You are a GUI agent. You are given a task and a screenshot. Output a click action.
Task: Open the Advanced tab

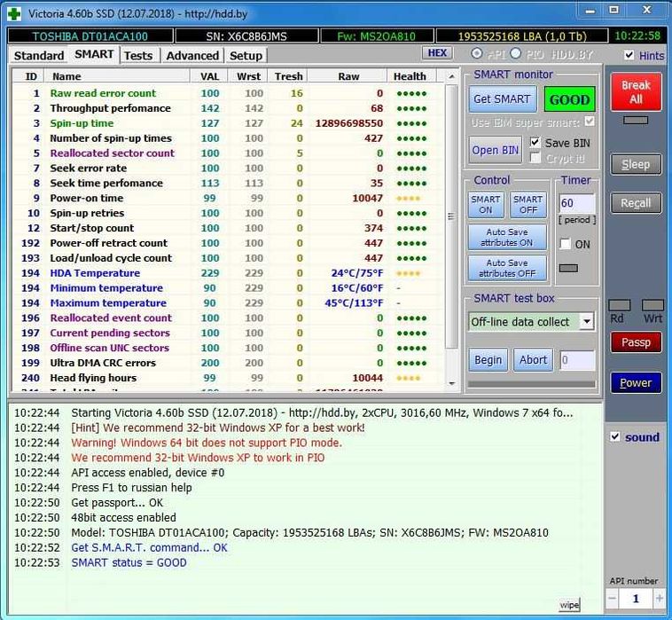(192, 56)
